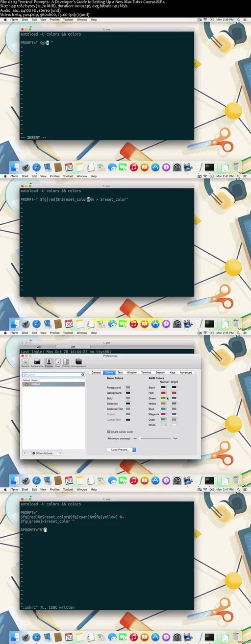
Task: Open the Shell menu in the 2:39 PM menu bar
Action: coord(25,20)
